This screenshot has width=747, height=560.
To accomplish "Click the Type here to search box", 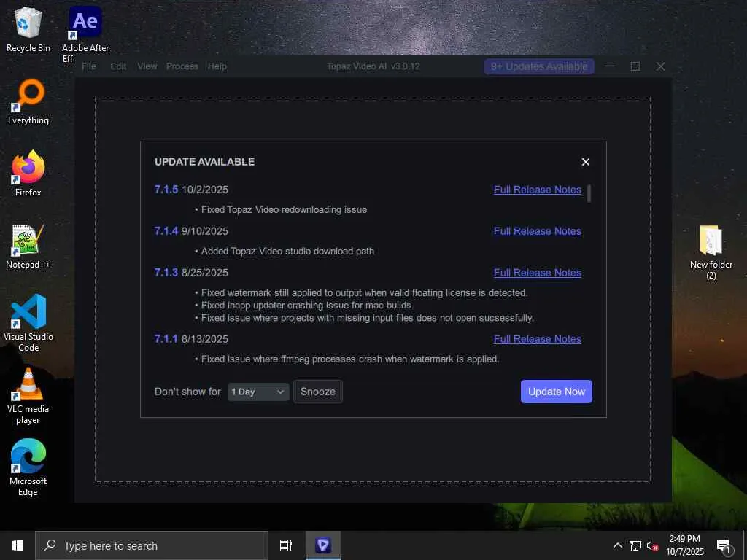I will [x=152, y=545].
